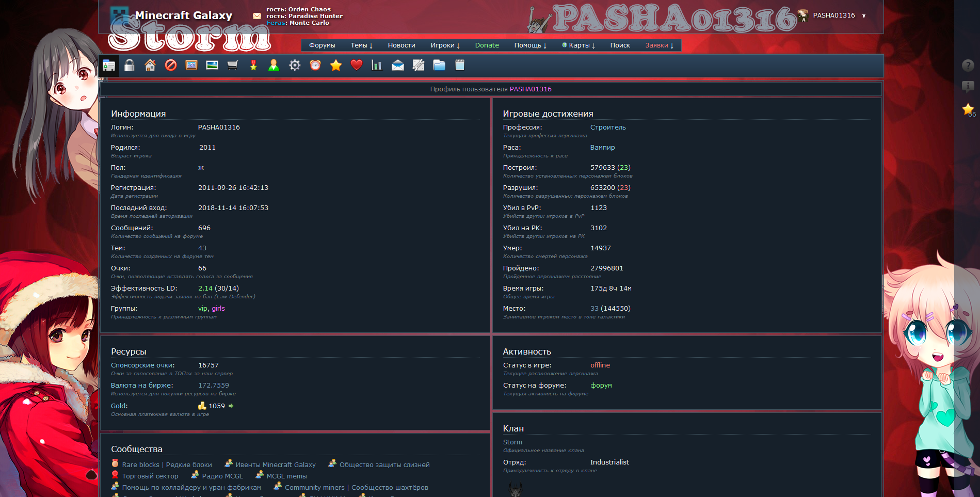Open the house icon in the profile toolbar
The image size is (980, 497).
(x=150, y=66)
